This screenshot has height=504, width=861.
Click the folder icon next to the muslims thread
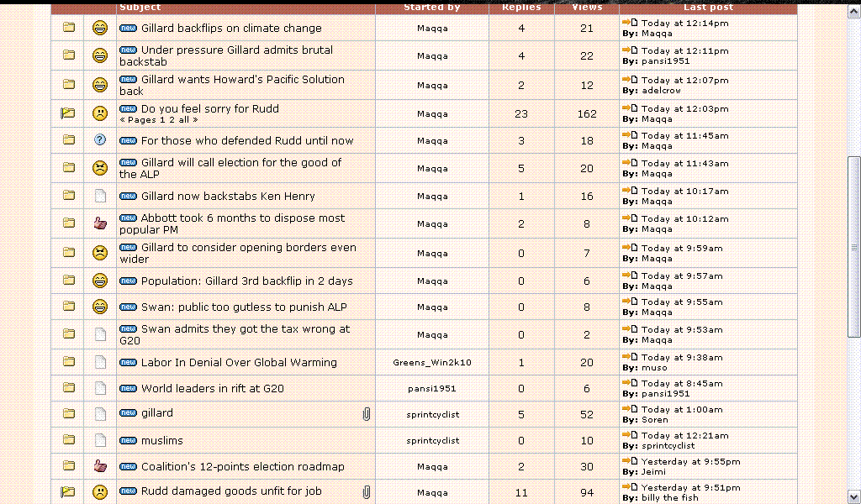67,439
